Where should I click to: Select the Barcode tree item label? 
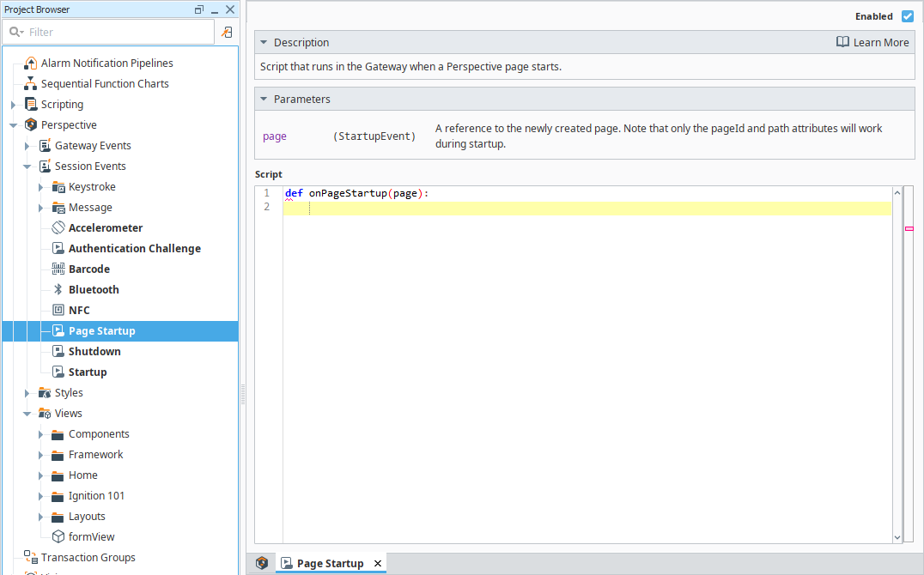click(89, 269)
